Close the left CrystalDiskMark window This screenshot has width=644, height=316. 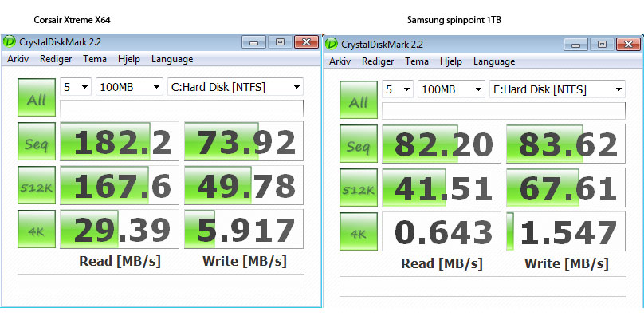point(306,42)
